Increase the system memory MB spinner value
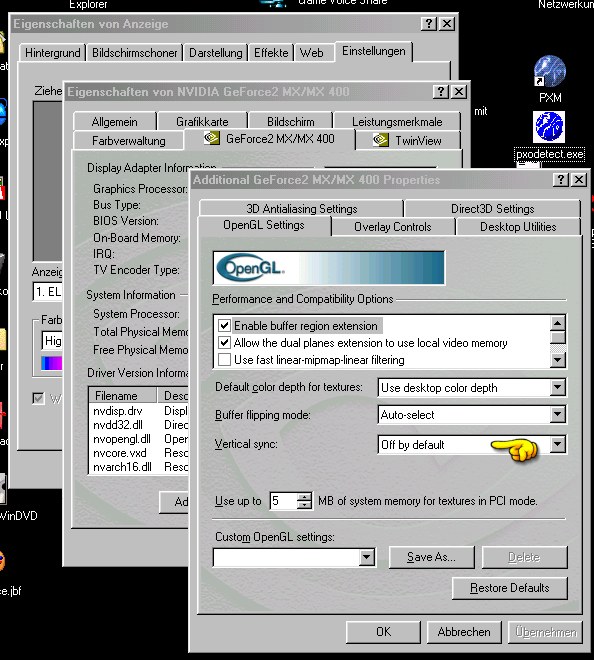 pyautogui.click(x=304, y=497)
